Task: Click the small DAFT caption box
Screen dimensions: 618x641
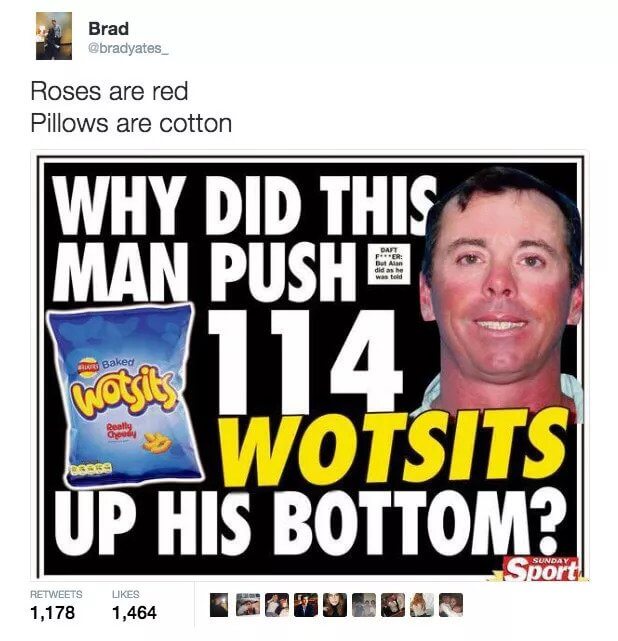Action: pyautogui.click(x=389, y=263)
